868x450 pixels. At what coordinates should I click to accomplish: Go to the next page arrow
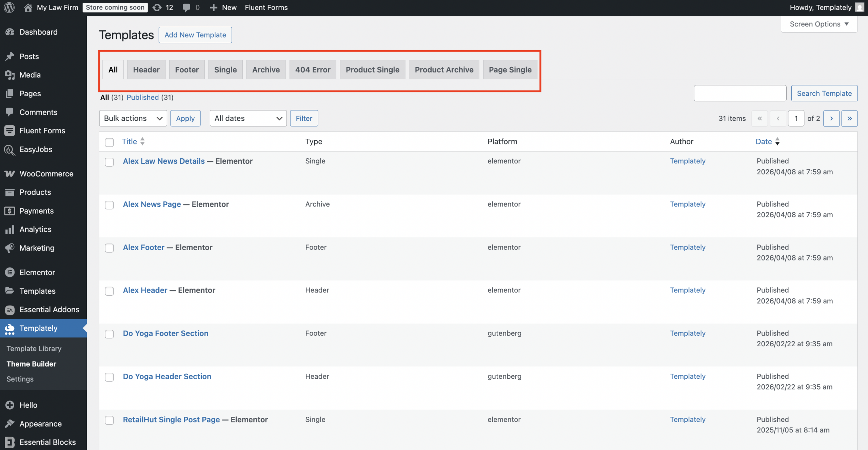pyautogui.click(x=831, y=118)
